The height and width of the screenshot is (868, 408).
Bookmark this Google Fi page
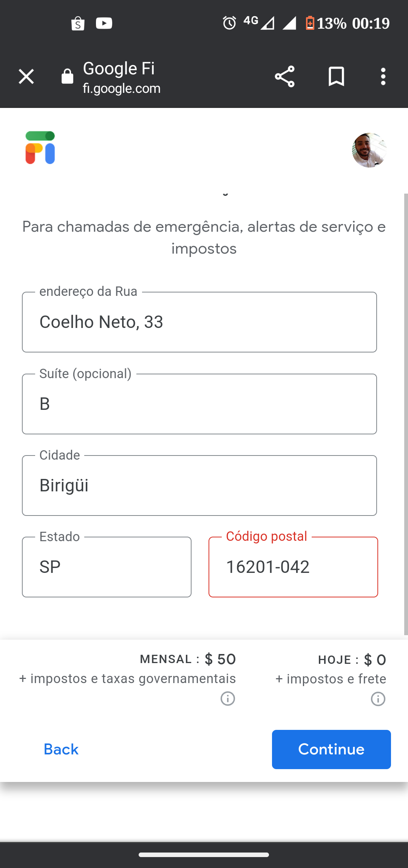click(x=336, y=77)
